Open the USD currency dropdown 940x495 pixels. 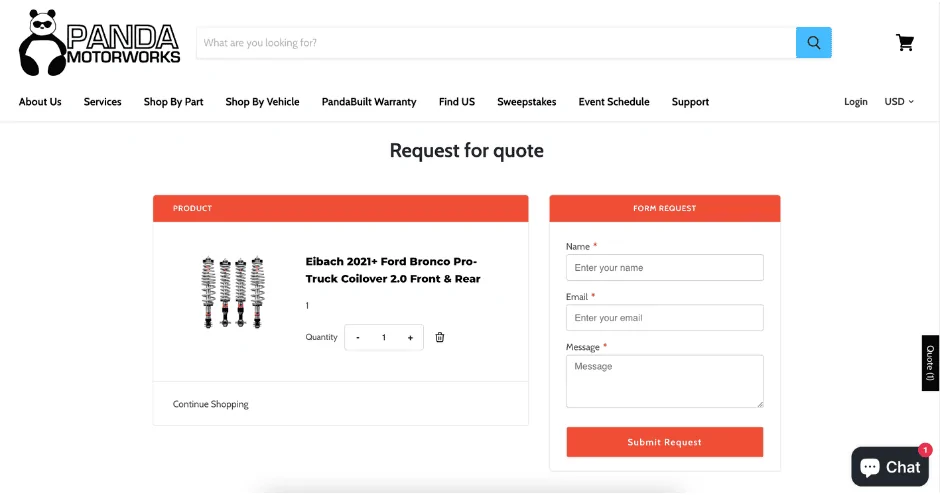point(899,102)
